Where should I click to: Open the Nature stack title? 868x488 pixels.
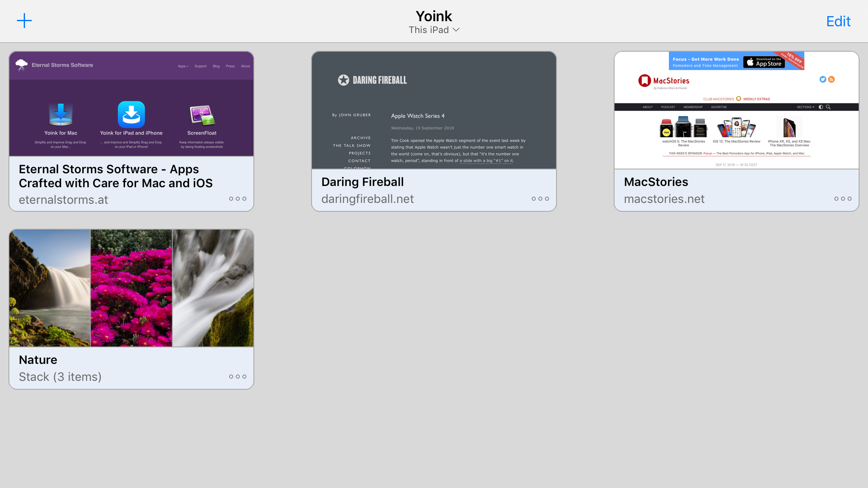38,360
